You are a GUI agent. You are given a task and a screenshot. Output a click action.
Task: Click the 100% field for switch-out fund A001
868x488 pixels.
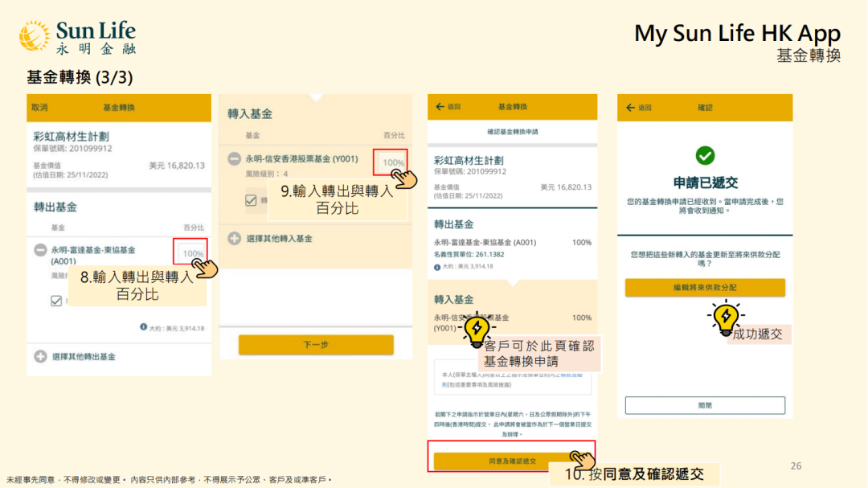click(190, 253)
